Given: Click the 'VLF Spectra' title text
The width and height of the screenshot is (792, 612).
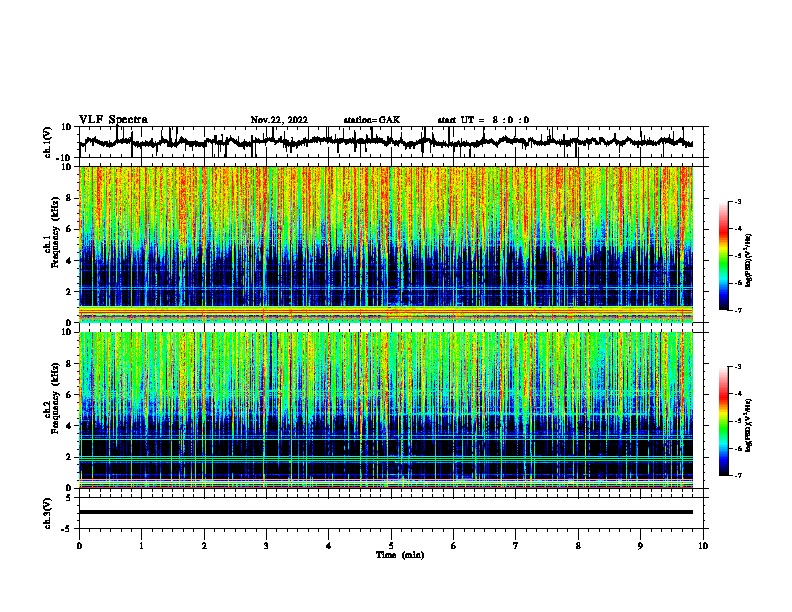Looking at the screenshot, I should [x=113, y=120].
